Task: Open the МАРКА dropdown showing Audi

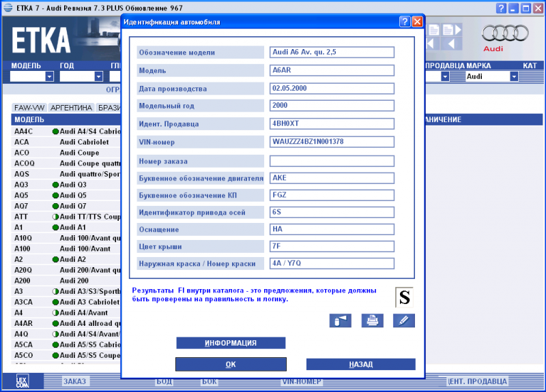Action: (514, 76)
